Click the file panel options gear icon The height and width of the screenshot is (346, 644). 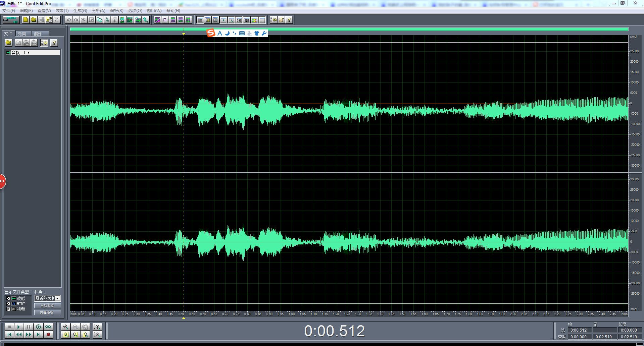click(x=44, y=43)
